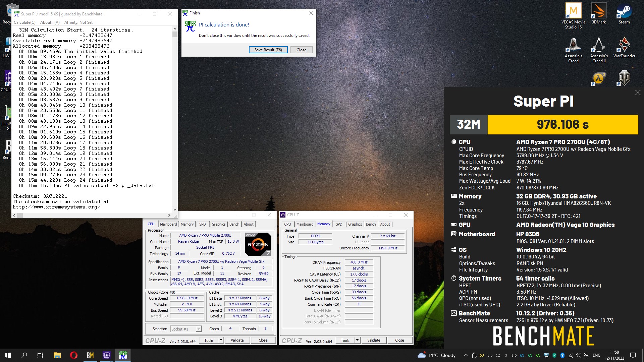Open Task View on the taskbar

40,355
